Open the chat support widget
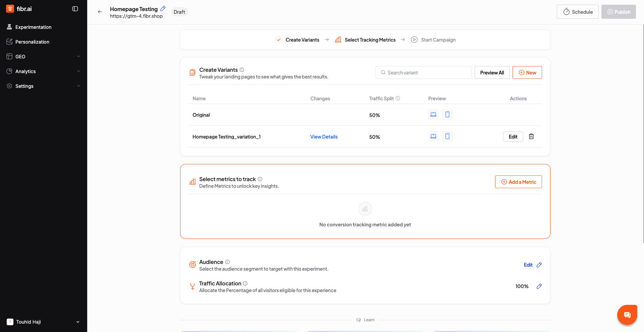The image size is (644, 332). [627, 315]
